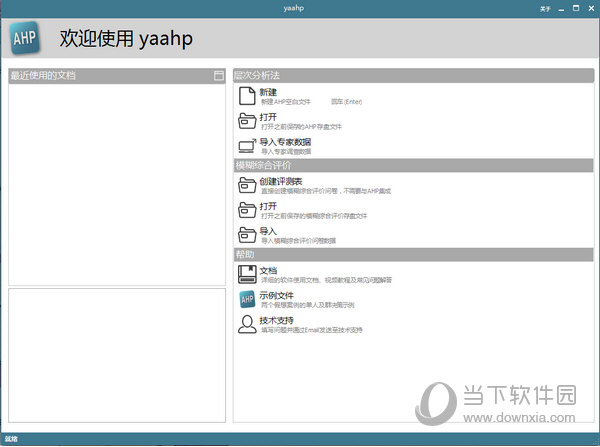Click the 文档 documentation book icon
The width and height of the screenshot is (600, 447).
tap(247, 274)
